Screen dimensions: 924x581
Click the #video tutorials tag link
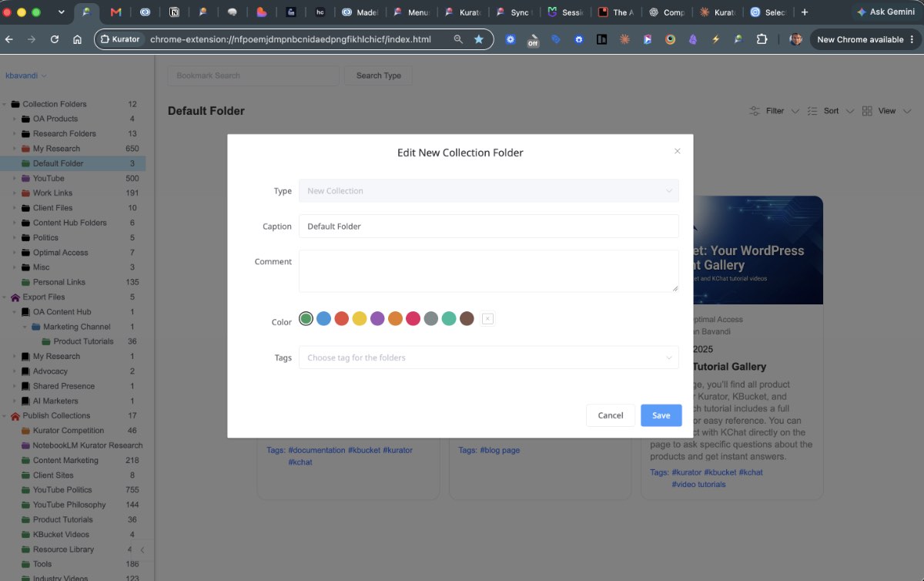[698, 485]
